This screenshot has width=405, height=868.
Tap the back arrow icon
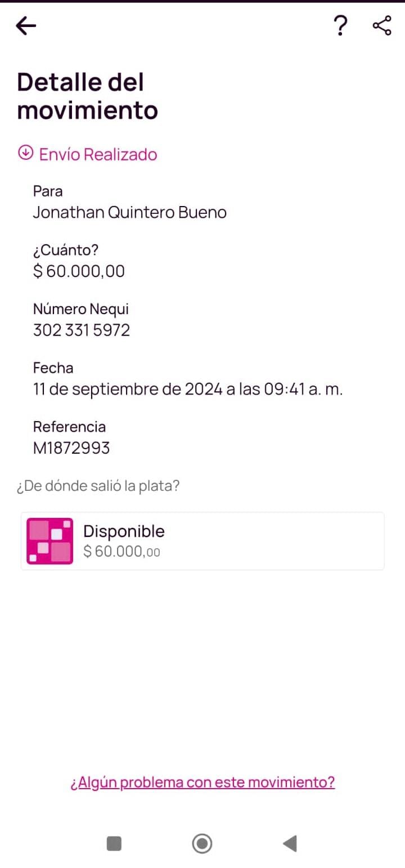(x=26, y=25)
